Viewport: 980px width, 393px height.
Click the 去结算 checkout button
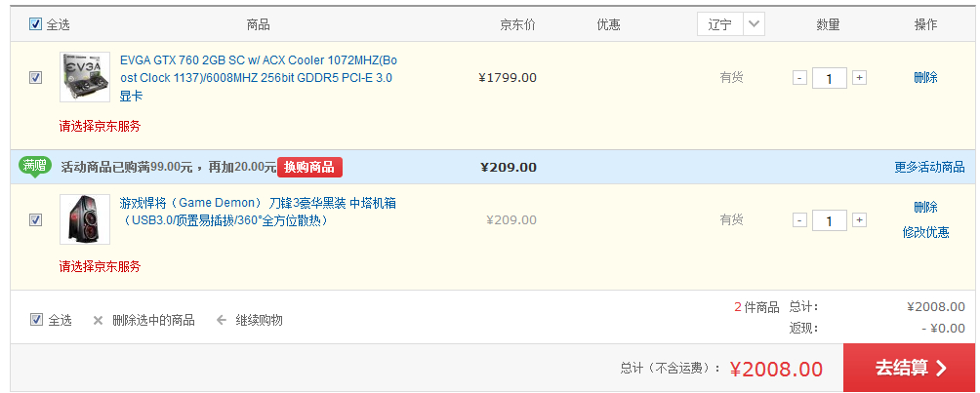coord(910,368)
